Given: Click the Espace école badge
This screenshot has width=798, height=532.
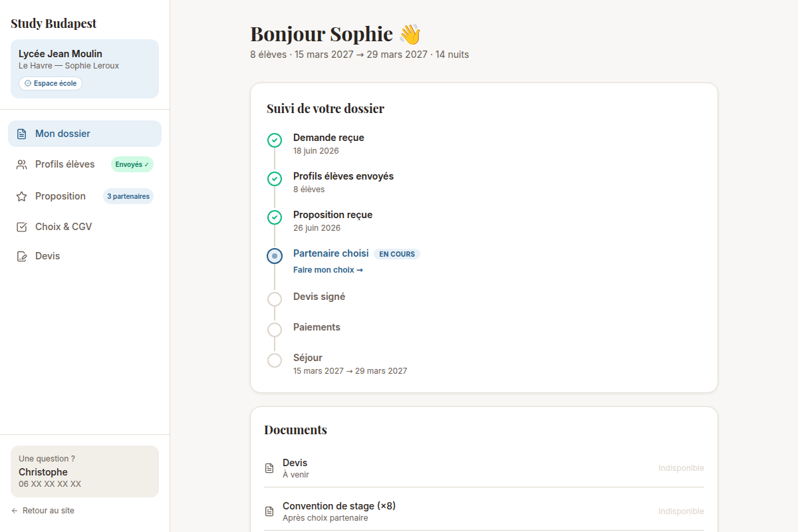Looking at the screenshot, I should (51, 83).
